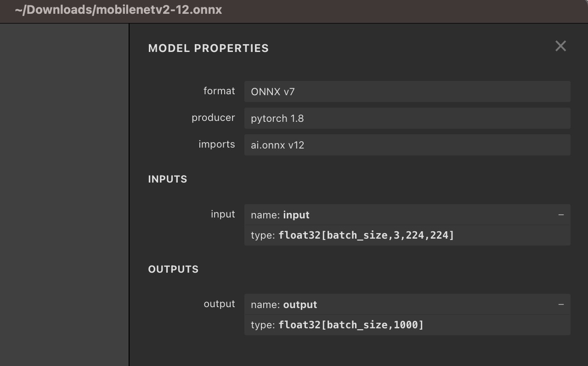Click the 'producer' property label

coord(213,118)
